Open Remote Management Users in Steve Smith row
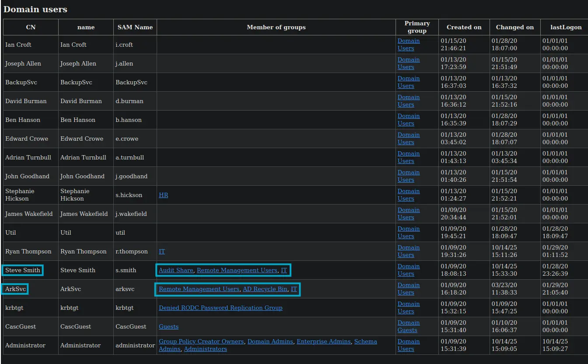This screenshot has width=588, height=364. point(237,270)
